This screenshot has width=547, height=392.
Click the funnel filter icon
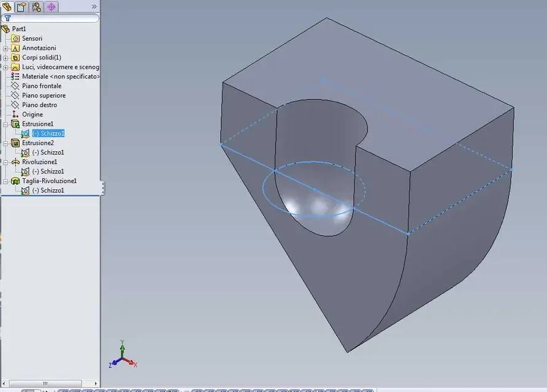(x=7, y=18)
